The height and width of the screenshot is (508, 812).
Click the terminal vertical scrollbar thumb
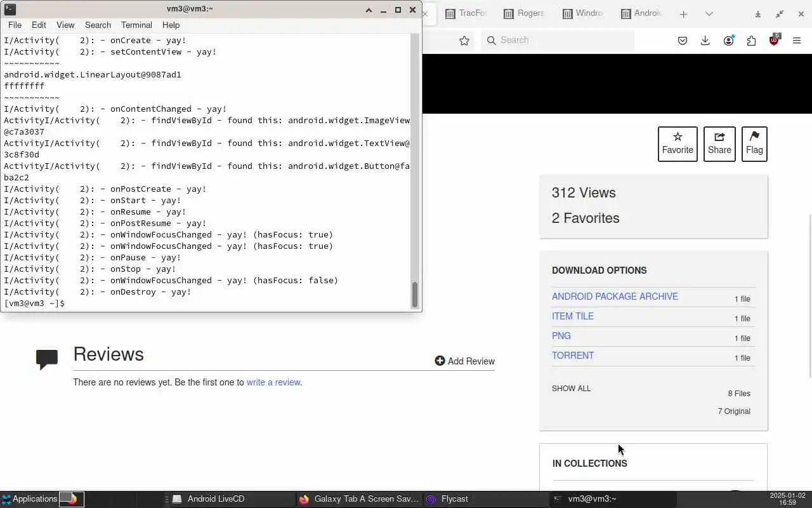click(x=416, y=295)
